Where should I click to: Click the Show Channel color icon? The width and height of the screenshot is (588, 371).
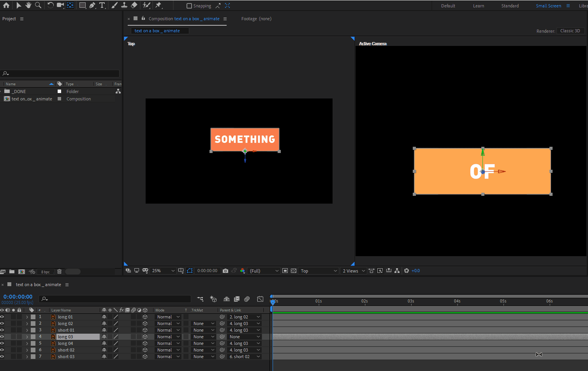point(243,271)
